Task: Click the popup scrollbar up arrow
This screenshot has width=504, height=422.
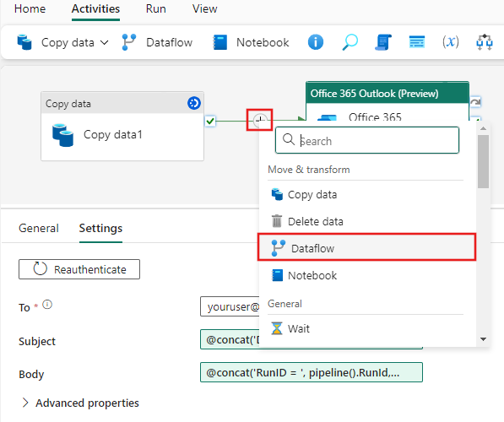Action: tap(483, 128)
